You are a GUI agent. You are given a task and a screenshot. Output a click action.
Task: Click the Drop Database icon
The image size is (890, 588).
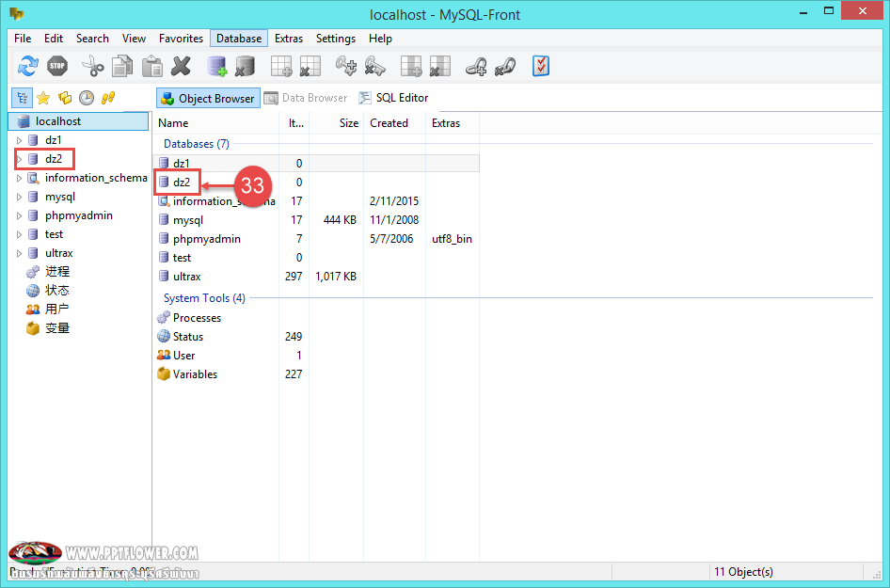point(246,67)
